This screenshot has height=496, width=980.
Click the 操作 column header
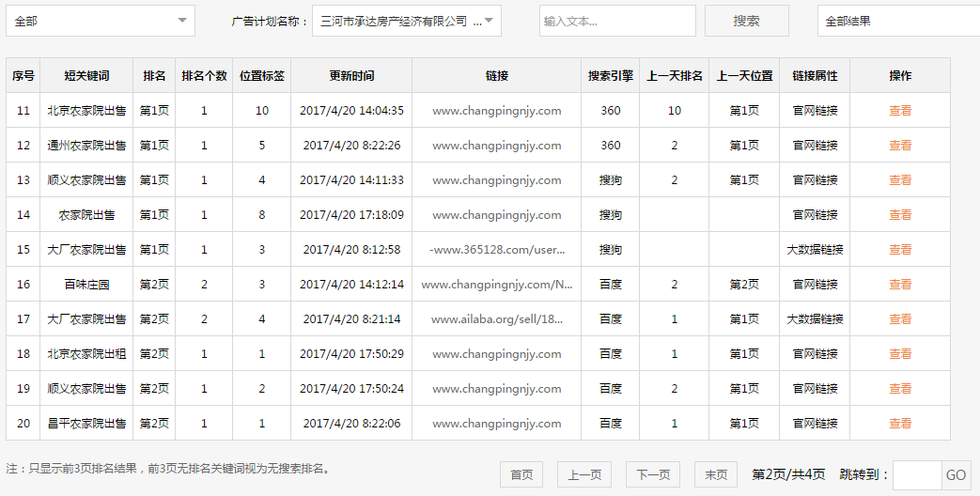click(x=900, y=75)
